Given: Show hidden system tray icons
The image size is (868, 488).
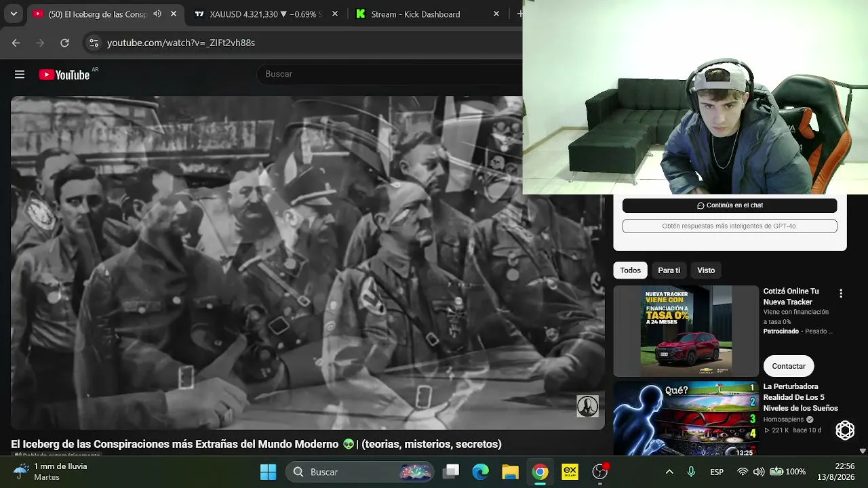Looking at the screenshot, I should coord(669,472).
